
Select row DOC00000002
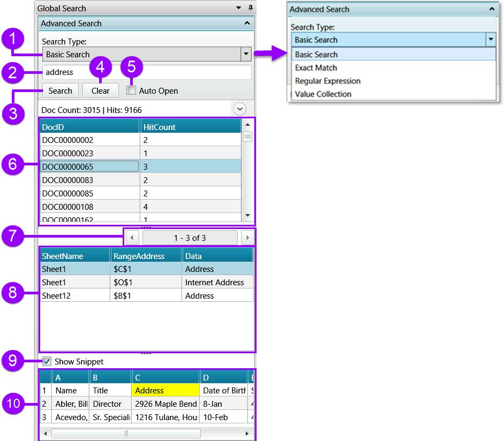tap(140, 140)
